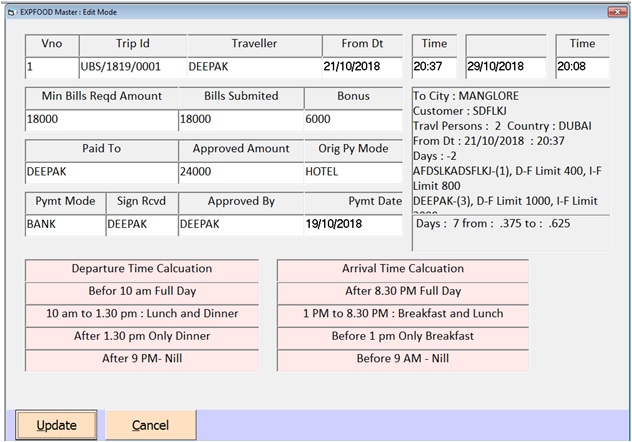The image size is (632, 442).
Task: Click 'After 1.30 pm Only Dinner' row
Action: click(142, 338)
